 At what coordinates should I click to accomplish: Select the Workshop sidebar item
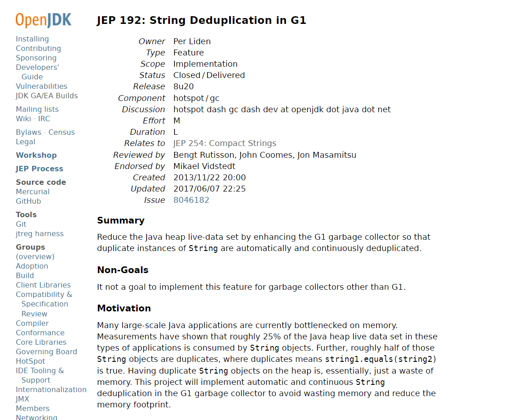click(x=36, y=155)
